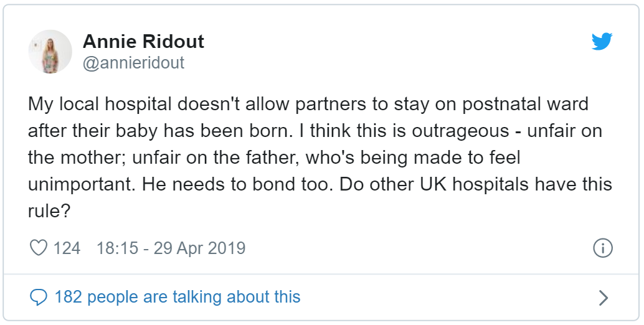
Task: Click the 124 likes count
Action: click(x=67, y=248)
